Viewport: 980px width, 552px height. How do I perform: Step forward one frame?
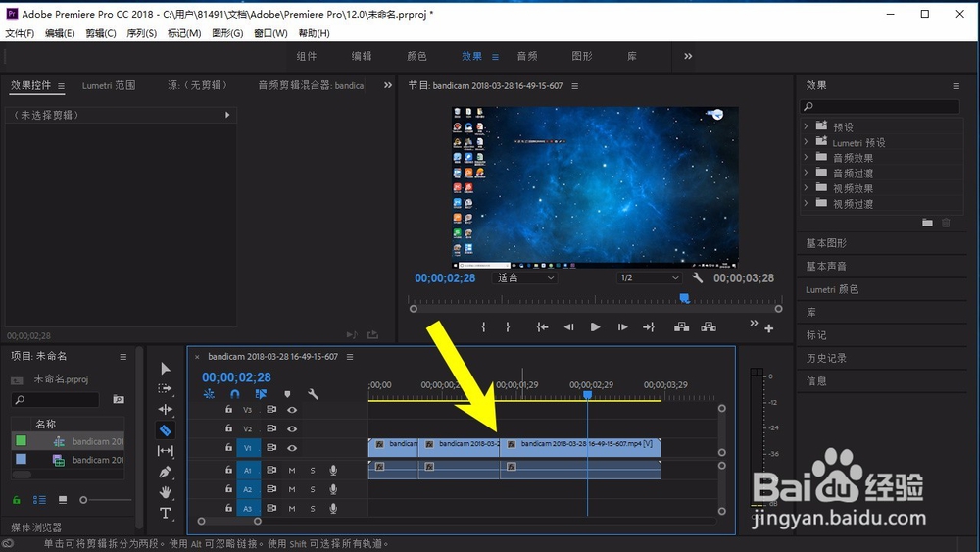pos(622,326)
